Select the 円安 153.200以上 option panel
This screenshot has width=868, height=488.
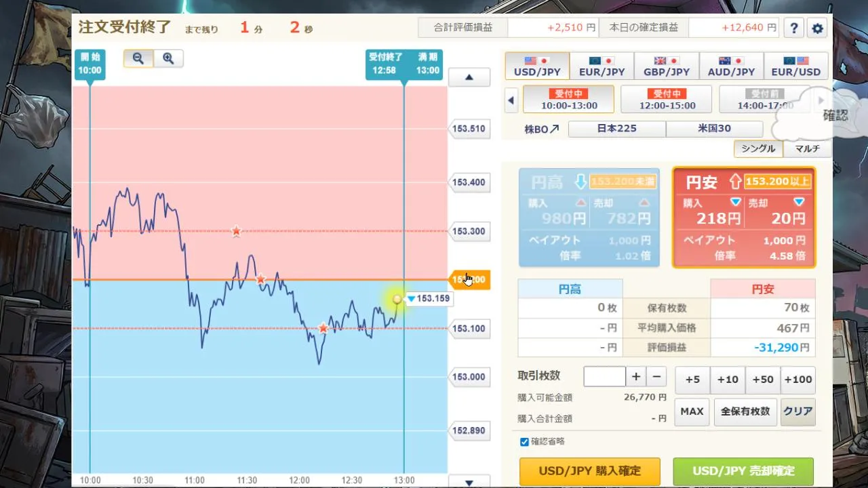pos(744,217)
